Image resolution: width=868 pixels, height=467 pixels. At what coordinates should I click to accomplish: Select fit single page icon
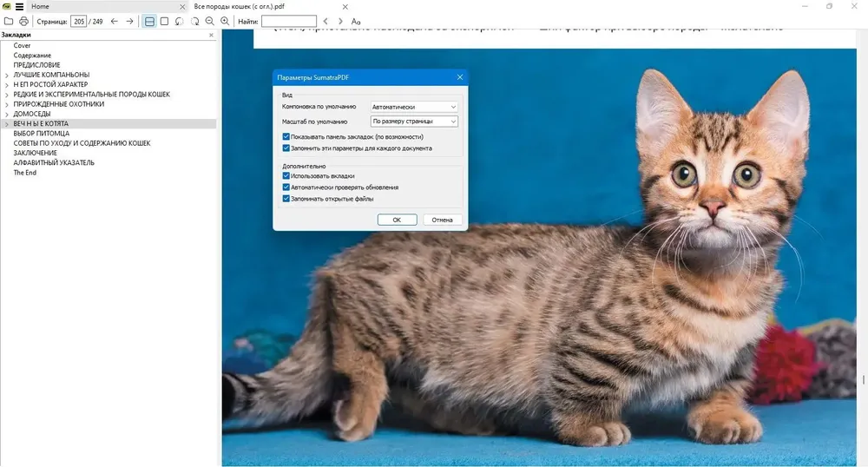click(x=164, y=21)
